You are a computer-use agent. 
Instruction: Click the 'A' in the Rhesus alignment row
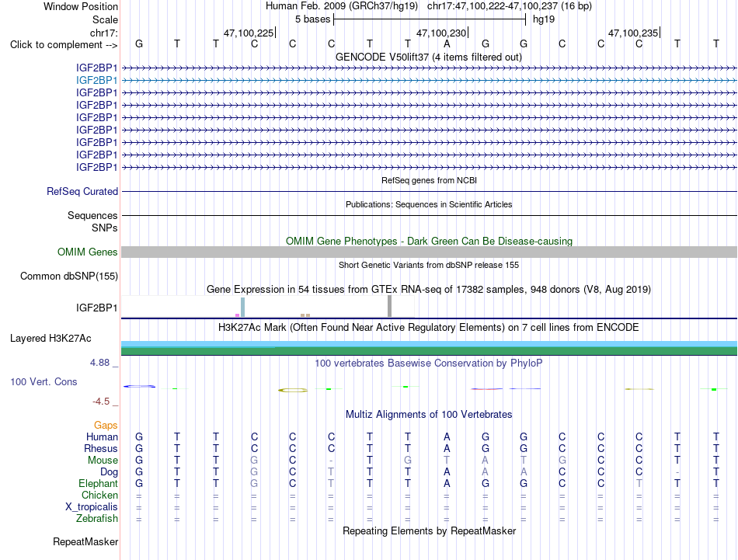[x=447, y=448]
